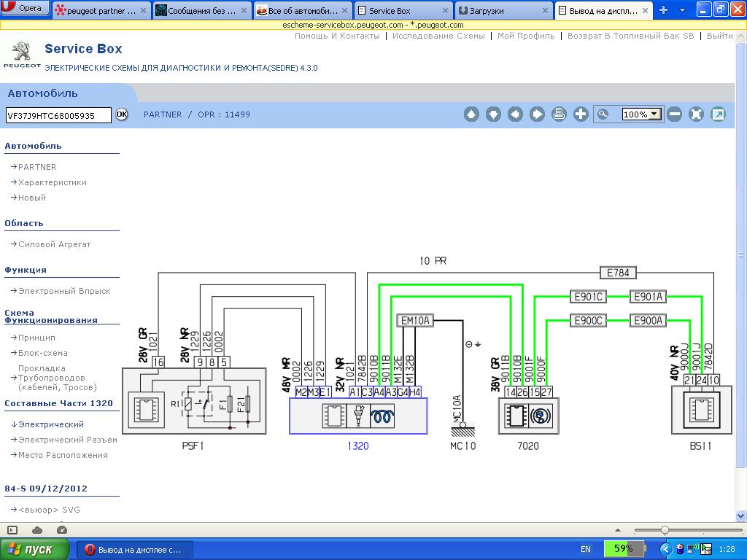Open Принцип schematic link
The image size is (747, 560).
(36, 338)
